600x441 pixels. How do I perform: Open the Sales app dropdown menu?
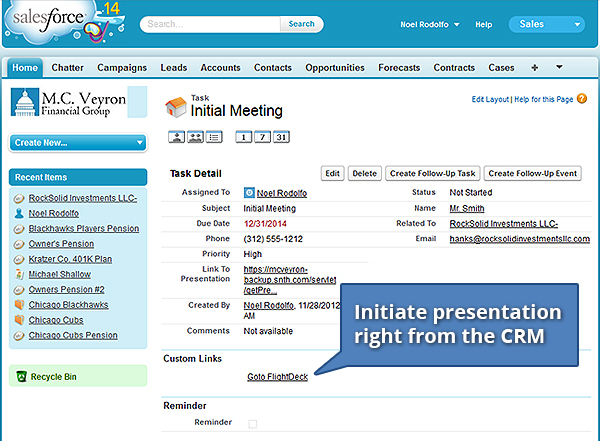[546, 24]
